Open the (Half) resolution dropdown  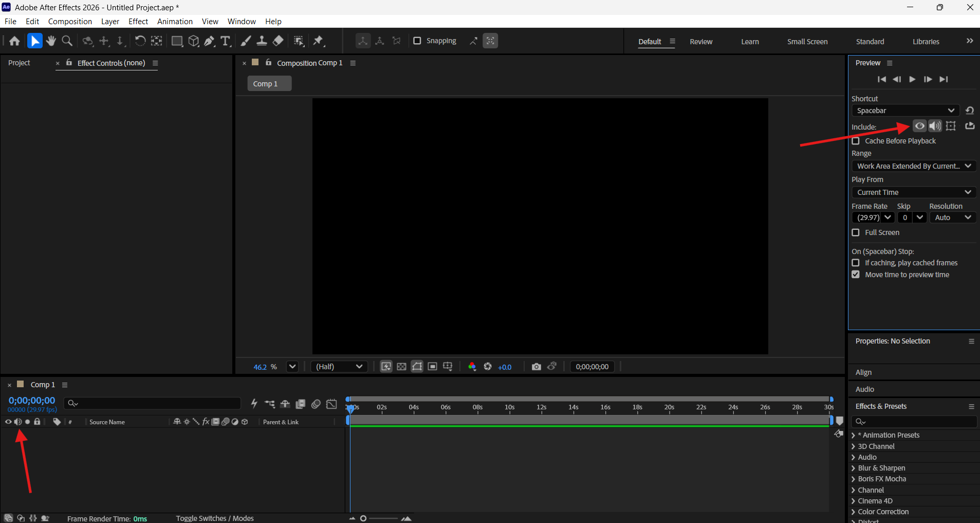coord(339,367)
